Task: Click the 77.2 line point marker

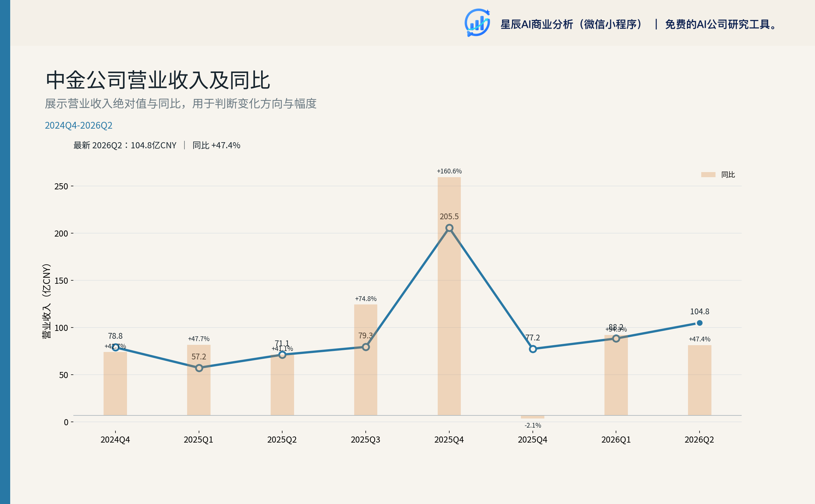Action: (x=532, y=349)
